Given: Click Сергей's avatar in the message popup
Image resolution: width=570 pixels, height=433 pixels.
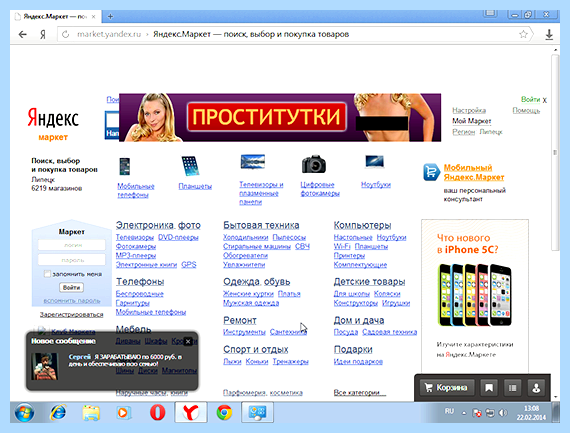Looking at the screenshot, I should pyautogui.click(x=44, y=366).
